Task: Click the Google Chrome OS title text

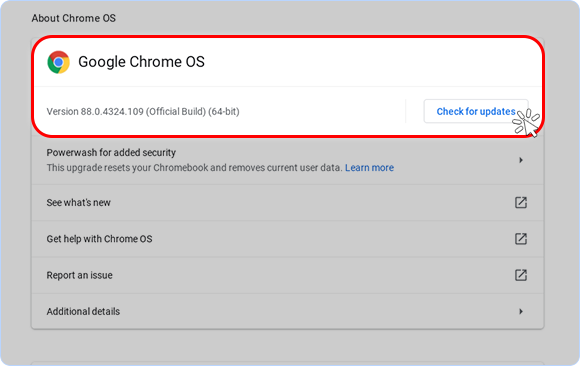Action: pos(141,62)
